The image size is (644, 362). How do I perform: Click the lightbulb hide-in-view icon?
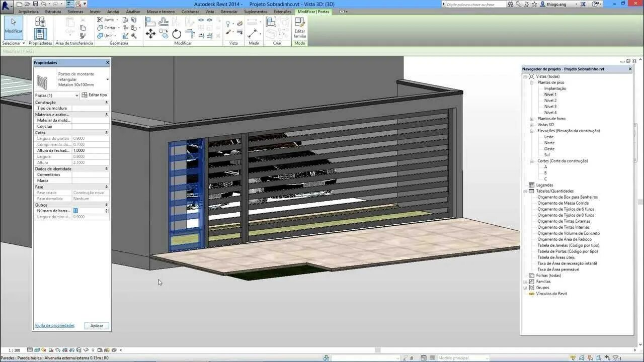(228, 24)
